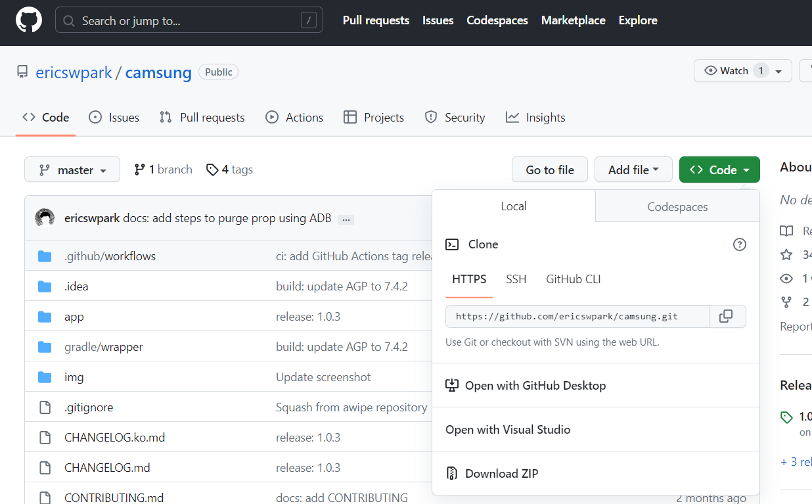Open the camsung repository link

pos(158,72)
